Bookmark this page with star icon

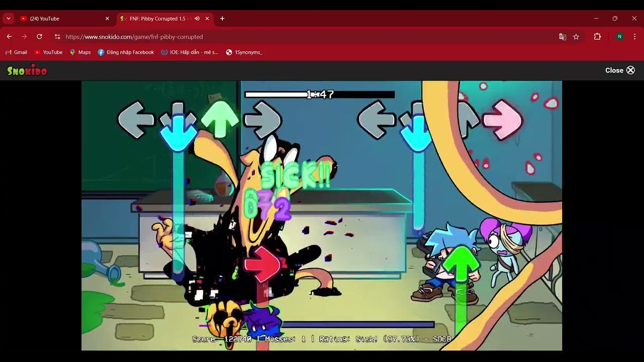(x=576, y=37)
